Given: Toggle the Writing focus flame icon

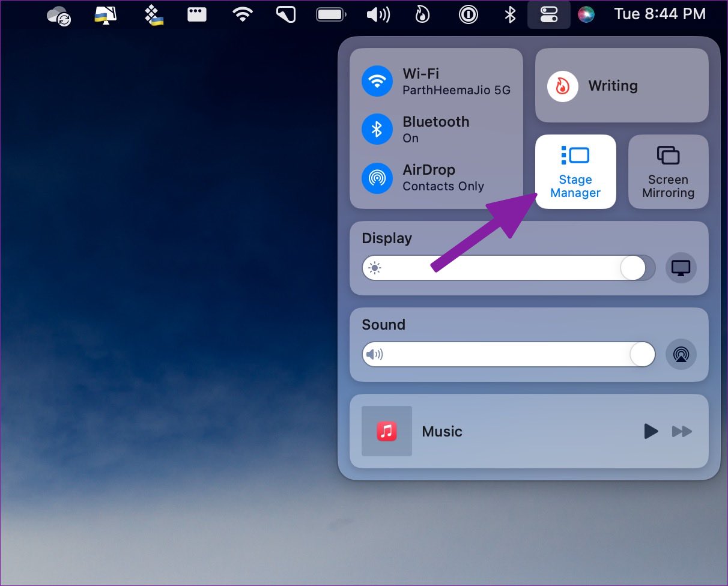Looking at the screenshot, I should click(x=563, y=86).
